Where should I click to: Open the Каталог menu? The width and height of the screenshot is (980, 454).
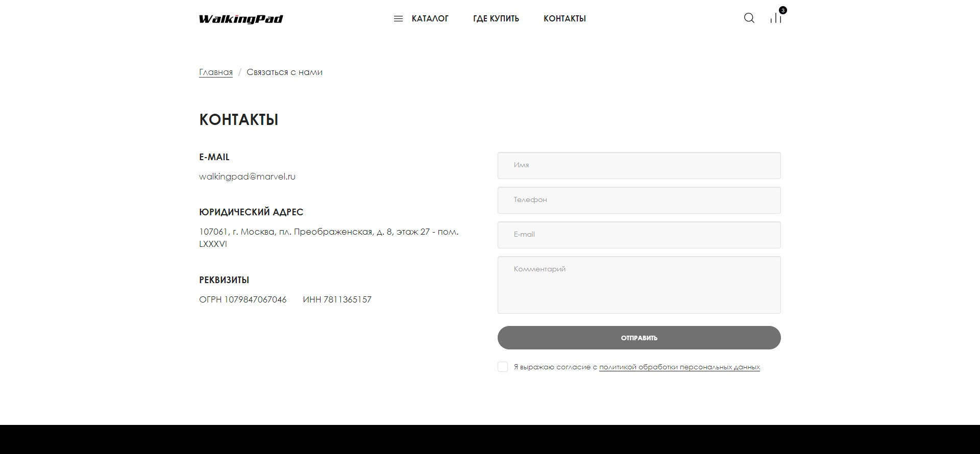(430, 19)
